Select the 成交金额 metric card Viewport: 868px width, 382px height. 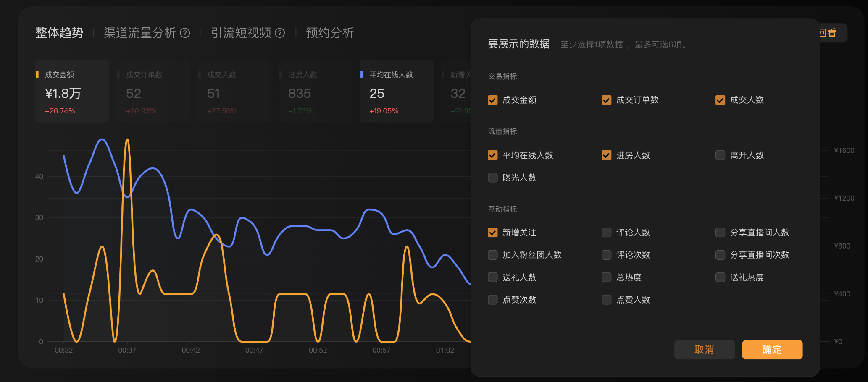[x=72, y=91]
